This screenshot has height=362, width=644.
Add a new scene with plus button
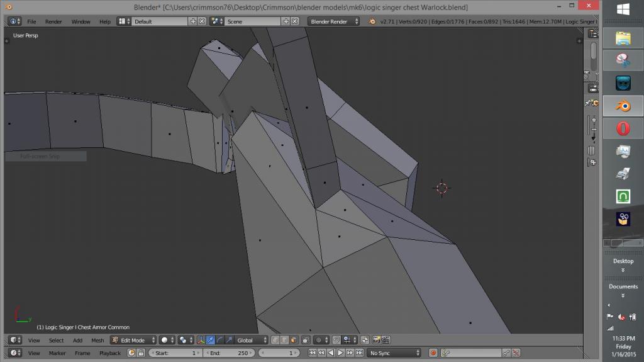pos(286,21)
